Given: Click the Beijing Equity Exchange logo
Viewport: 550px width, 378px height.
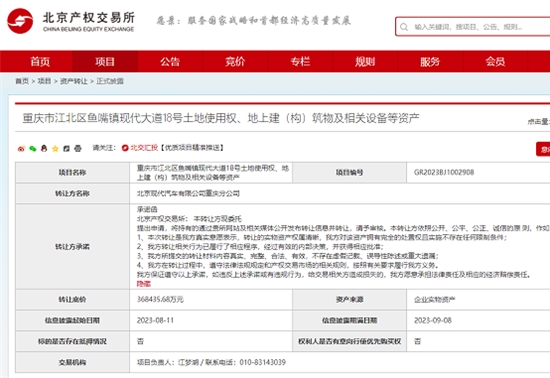Looking at the screenshot, I should [x=71, y=21].
